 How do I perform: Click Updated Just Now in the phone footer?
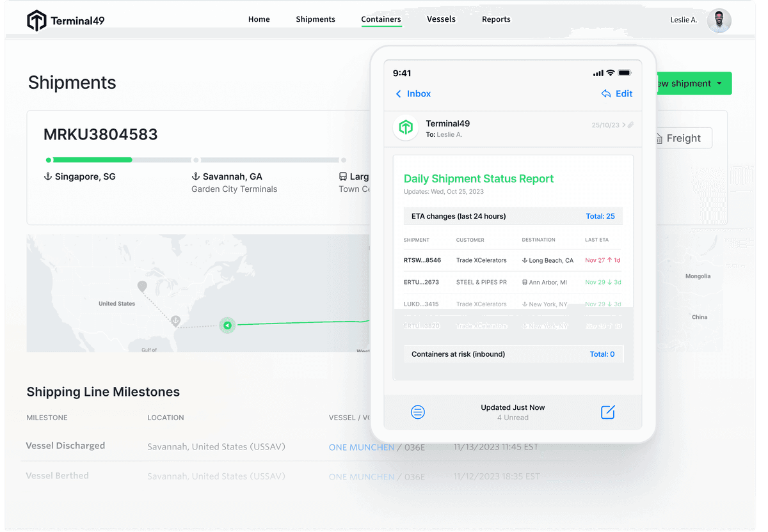(x=513, y=407)
